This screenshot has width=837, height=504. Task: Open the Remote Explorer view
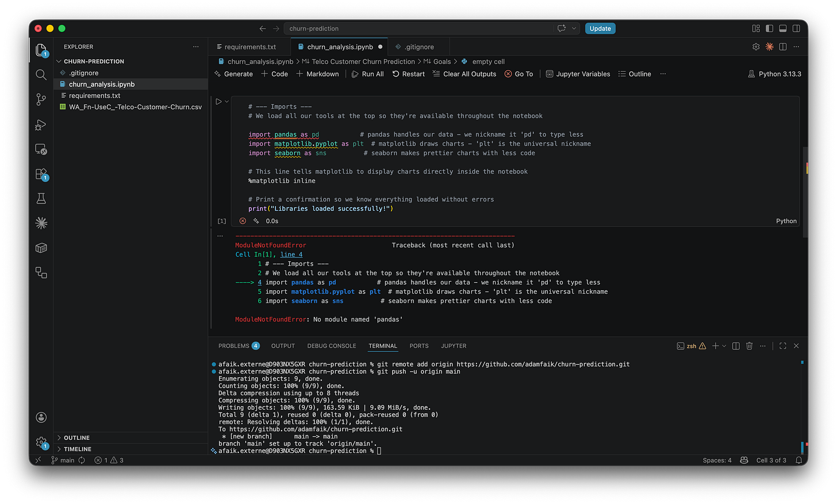coord(41,149)
